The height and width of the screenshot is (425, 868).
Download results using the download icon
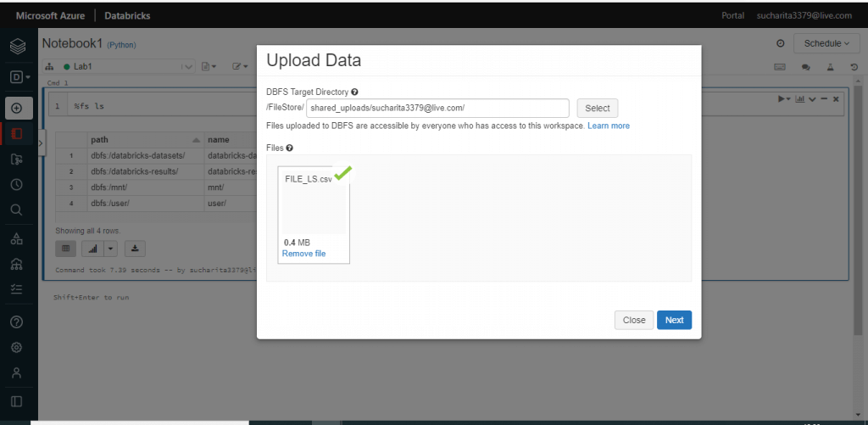coord(135,248)
